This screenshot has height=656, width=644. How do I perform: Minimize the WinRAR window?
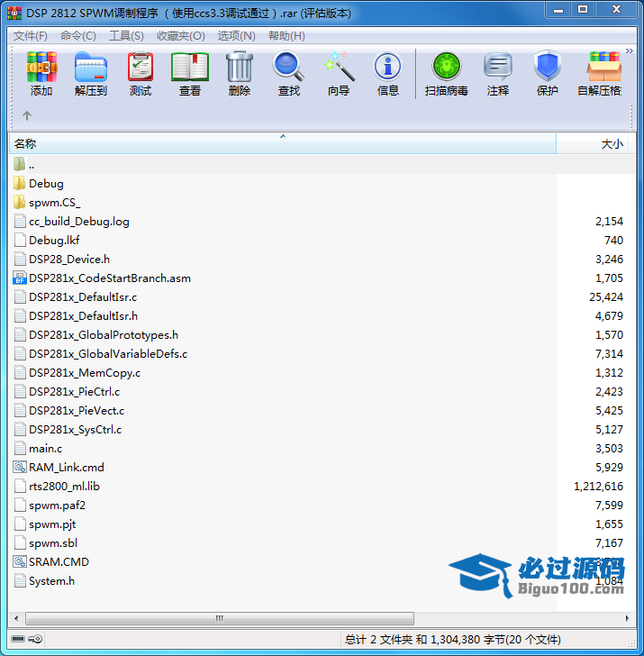(558, 9)
